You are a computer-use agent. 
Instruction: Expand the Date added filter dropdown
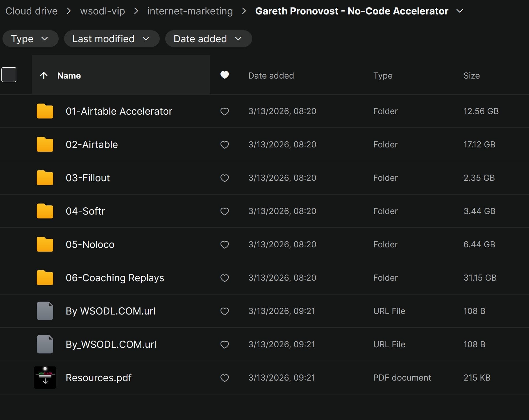pos(208,39)
